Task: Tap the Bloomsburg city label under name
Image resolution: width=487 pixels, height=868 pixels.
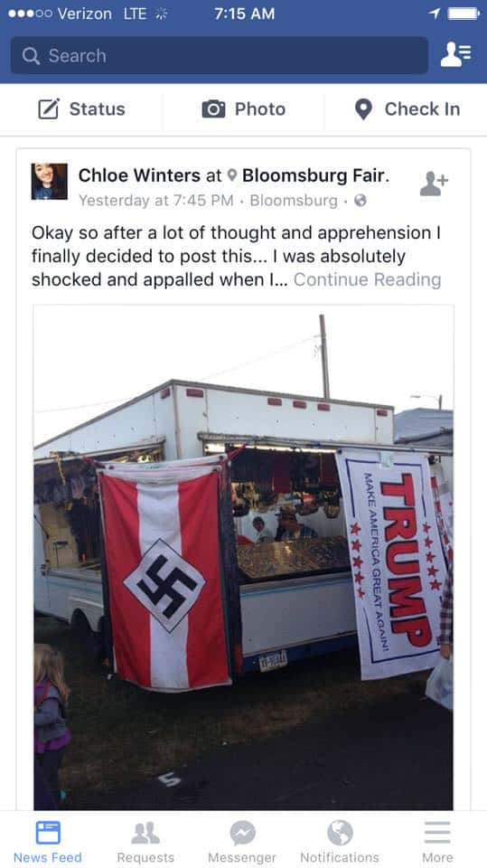Action: pyautogui.click(x=294, y=201)
